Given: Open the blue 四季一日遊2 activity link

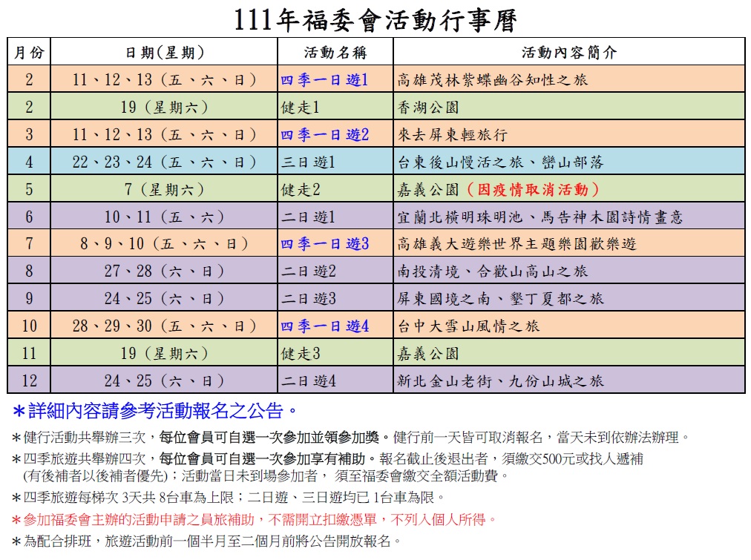Looking at the screenshot, I should click(324, 135).
